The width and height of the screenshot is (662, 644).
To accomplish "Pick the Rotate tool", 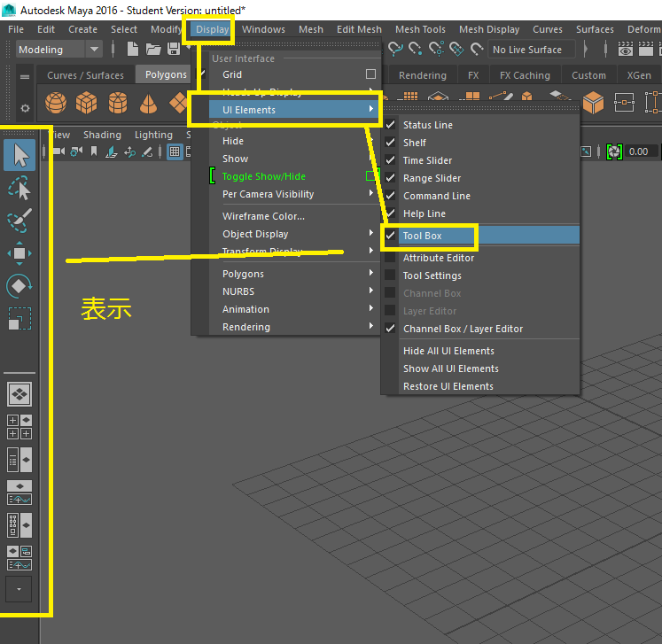I will 19,285.
